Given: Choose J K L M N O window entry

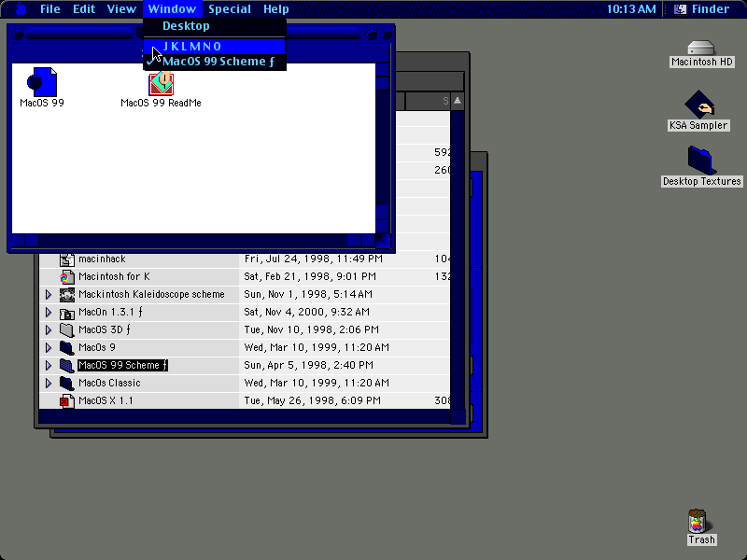Looking at the screenshot, I should [x=215, y=46].
